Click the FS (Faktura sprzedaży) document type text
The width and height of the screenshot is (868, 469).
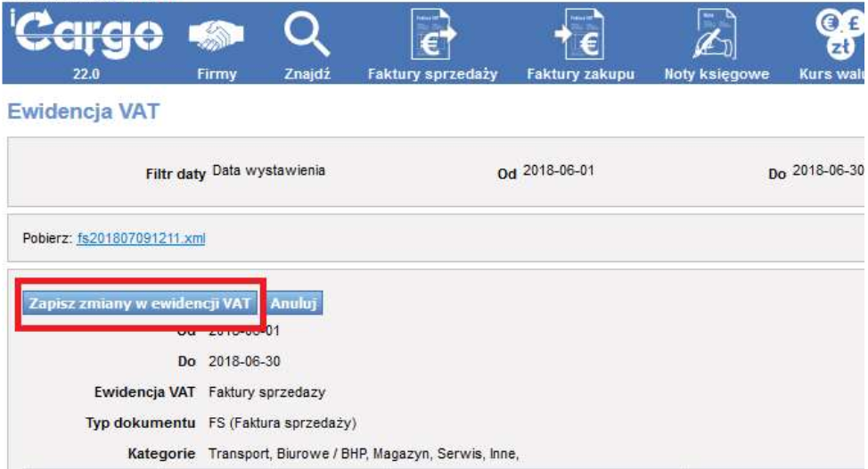[x=283, y=421]
